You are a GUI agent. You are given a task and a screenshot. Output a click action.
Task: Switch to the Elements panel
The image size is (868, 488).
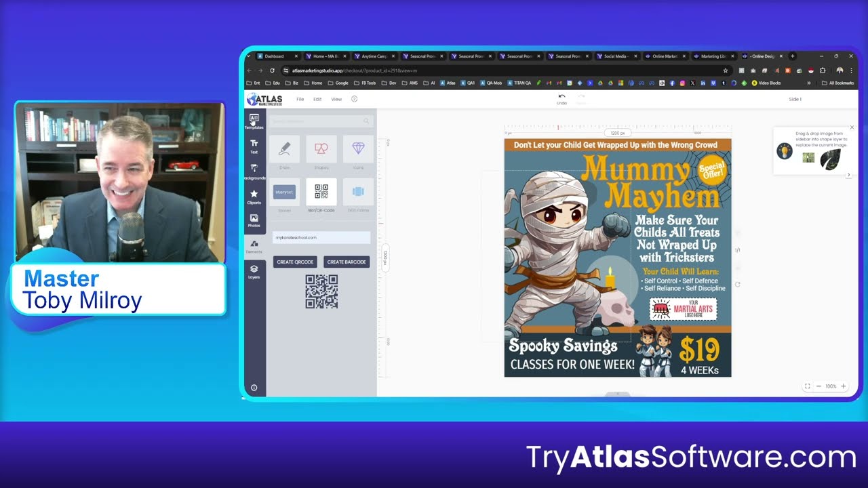click(x=254, y=247)
